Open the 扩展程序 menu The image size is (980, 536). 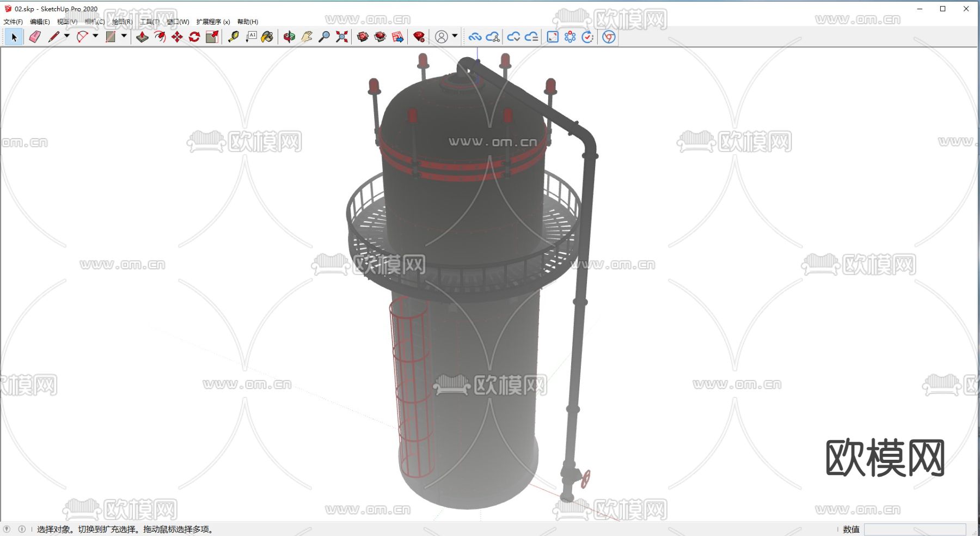[213, 22]
